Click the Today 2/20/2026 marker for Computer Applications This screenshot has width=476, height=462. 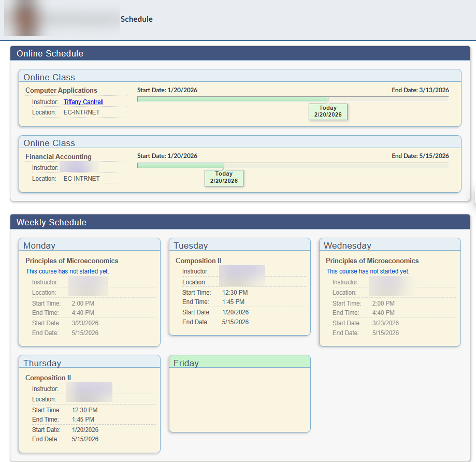click(327, 111)
